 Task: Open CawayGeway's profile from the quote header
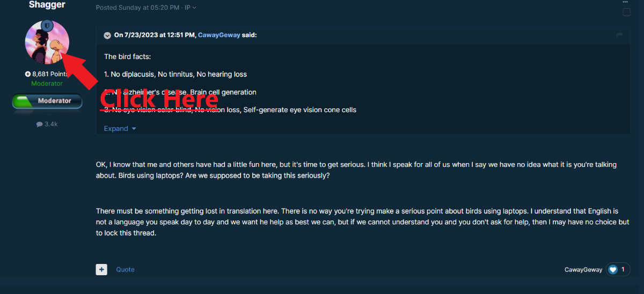(x=219, y=35)
